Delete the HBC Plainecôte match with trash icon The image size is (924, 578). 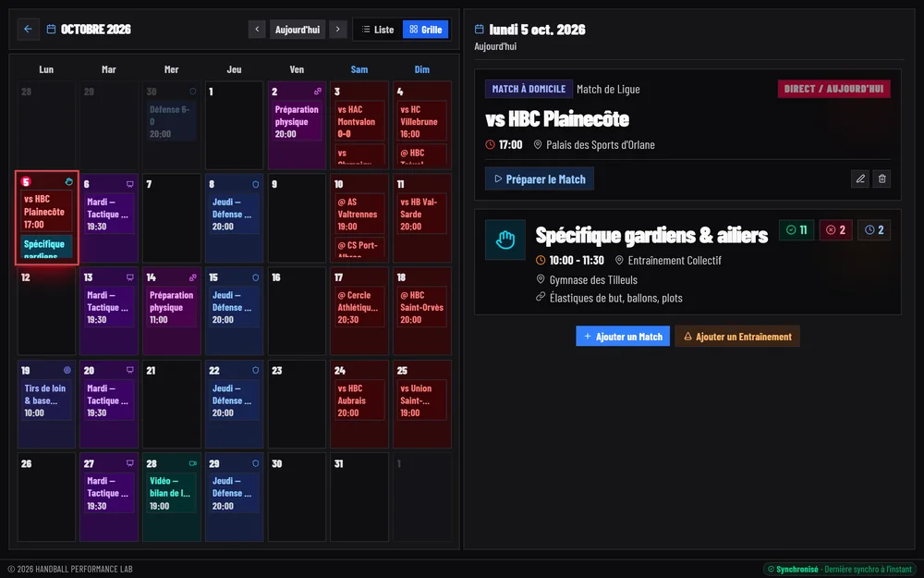pyautogui.click(x=881, y=178)
